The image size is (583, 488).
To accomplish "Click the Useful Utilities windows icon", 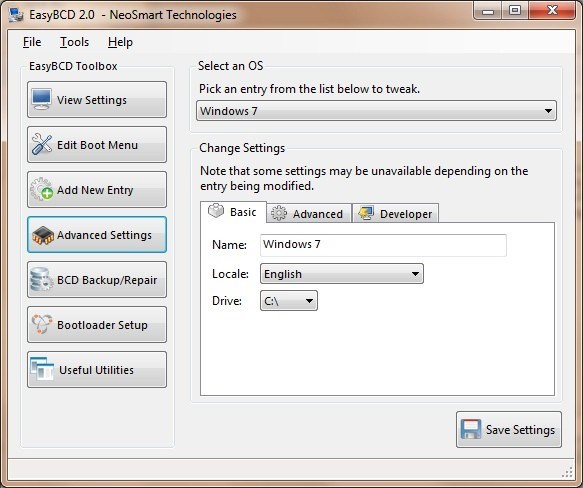I will [42, 369].
